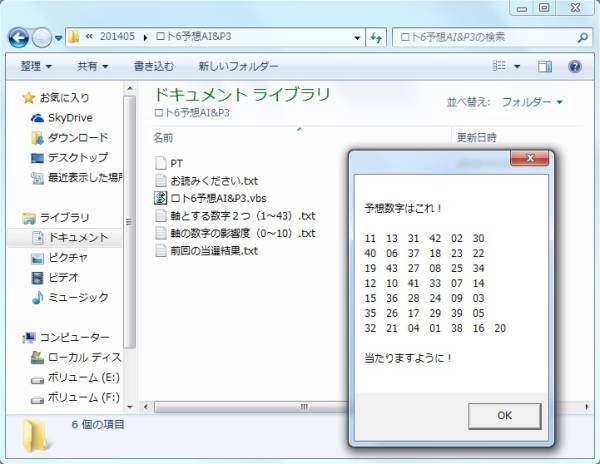The image size is (600, 464).
Task: Click file list horizontal scroll right arrow
Action: [x=587, y=407]
